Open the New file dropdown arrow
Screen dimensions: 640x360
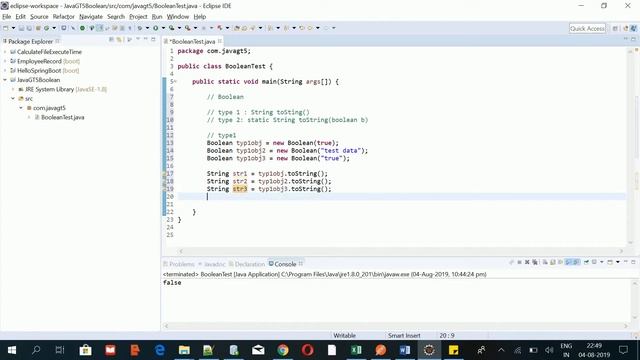pos(13,28)
